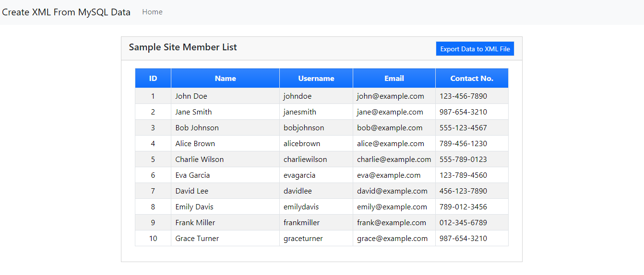
Task: Select the Contact No. column header
Action: (x=472, y=78)
